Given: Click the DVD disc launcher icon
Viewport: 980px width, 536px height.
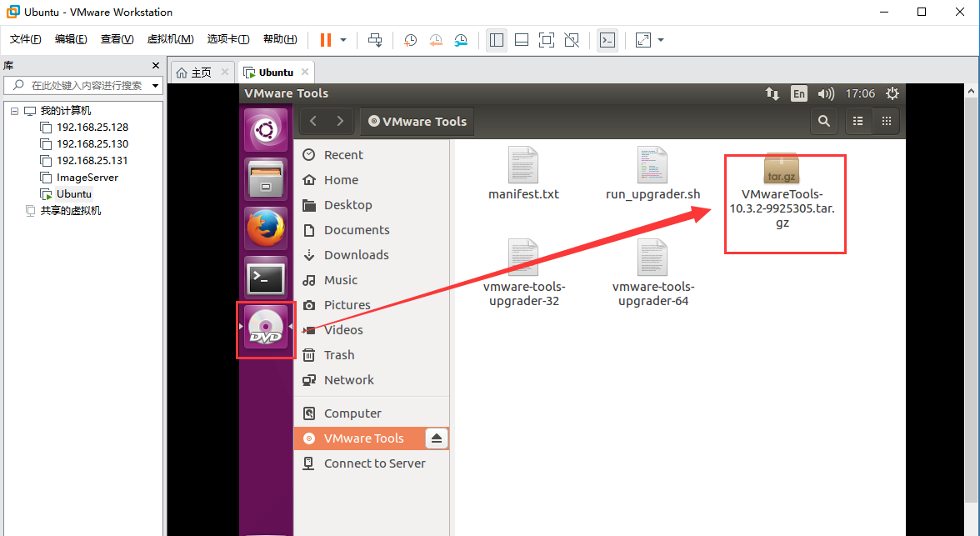Looking at the screenshot, I should [266, 328].
